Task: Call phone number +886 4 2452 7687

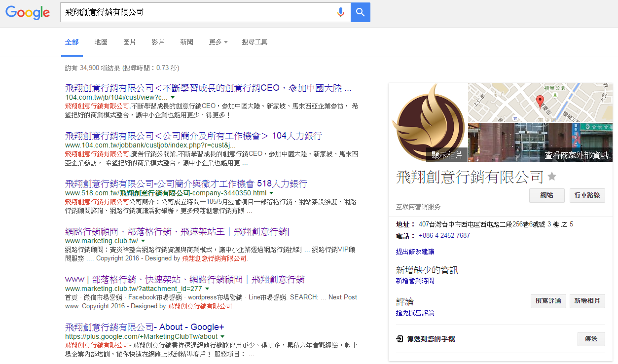Action: (444, 236)
